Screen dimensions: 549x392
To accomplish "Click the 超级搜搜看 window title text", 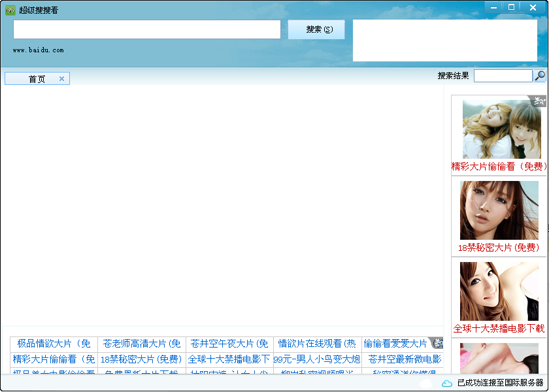I will (39, 10).
